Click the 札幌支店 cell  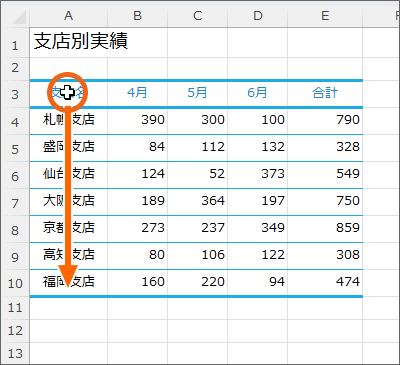coord(69,121)
